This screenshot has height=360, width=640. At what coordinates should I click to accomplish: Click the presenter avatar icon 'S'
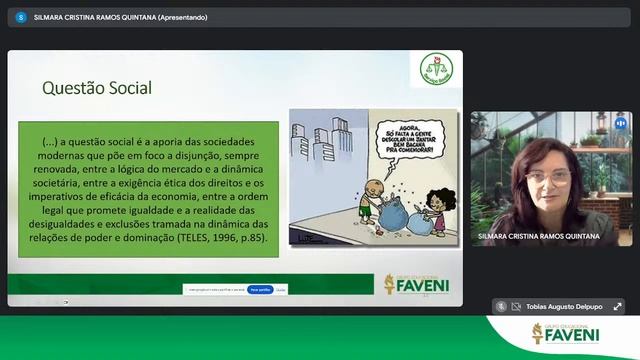21,18
